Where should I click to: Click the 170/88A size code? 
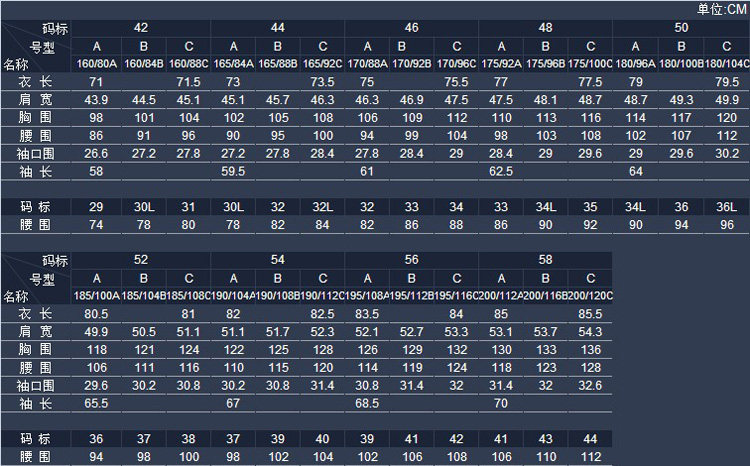point(367,64)
